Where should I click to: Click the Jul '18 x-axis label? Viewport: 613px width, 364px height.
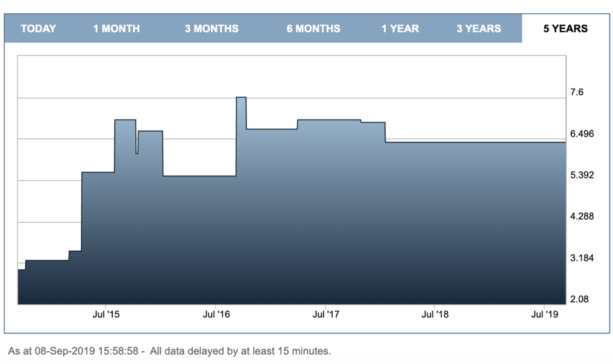pos(435,314)
